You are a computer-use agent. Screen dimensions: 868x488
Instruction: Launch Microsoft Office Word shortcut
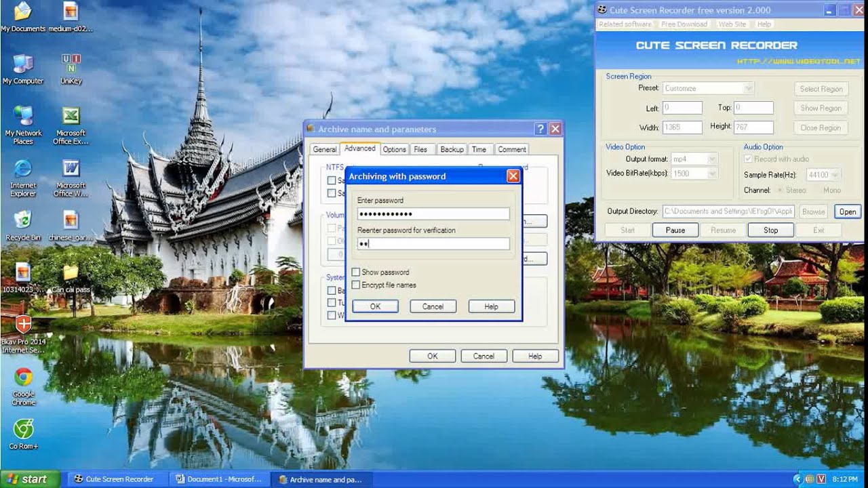pos(71,178)
